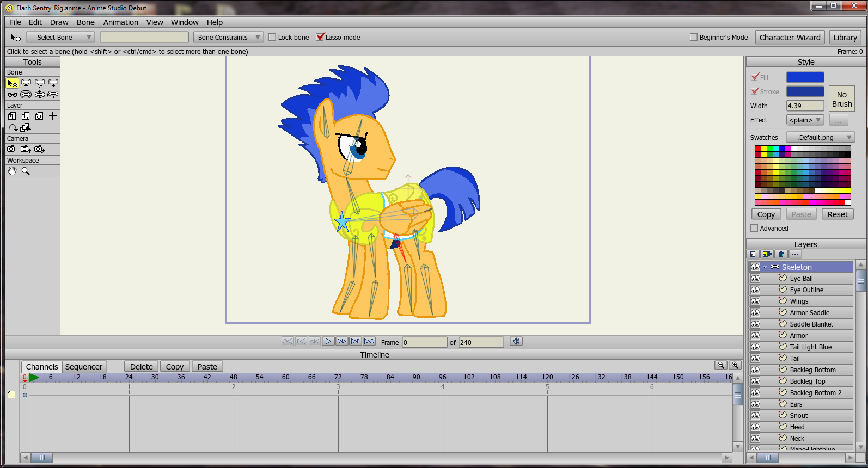Switch to the Sequencer tab
The width and height of the screenshot is (868, 468).
click(x=84, y=367)
